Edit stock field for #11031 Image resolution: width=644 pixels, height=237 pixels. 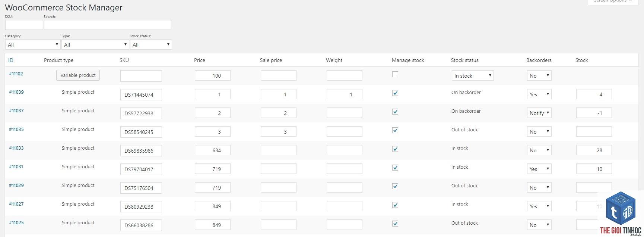(594, 169)
